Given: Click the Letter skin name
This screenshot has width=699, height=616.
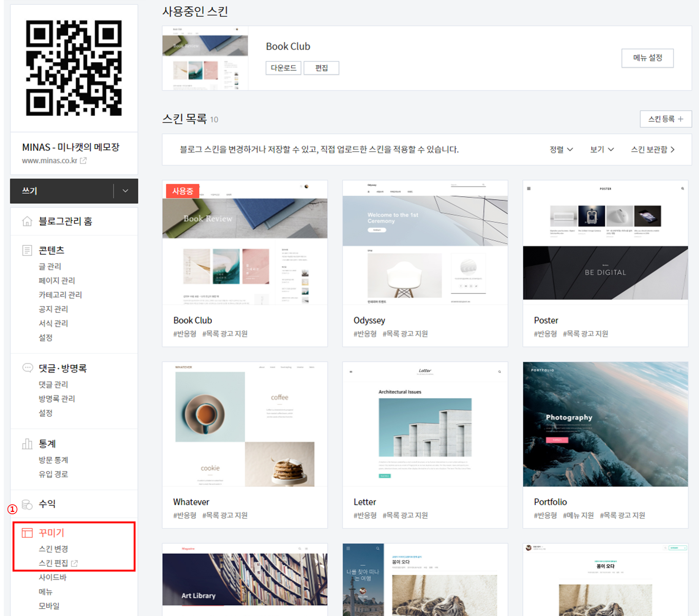Looking at the screenshot, I should (x=365, y=502).
